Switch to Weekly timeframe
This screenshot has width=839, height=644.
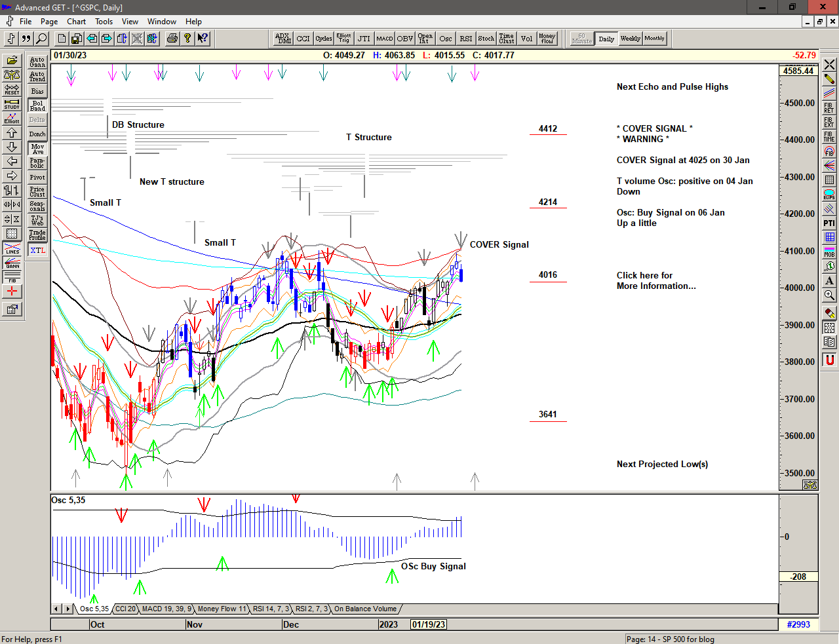(631, 39)
